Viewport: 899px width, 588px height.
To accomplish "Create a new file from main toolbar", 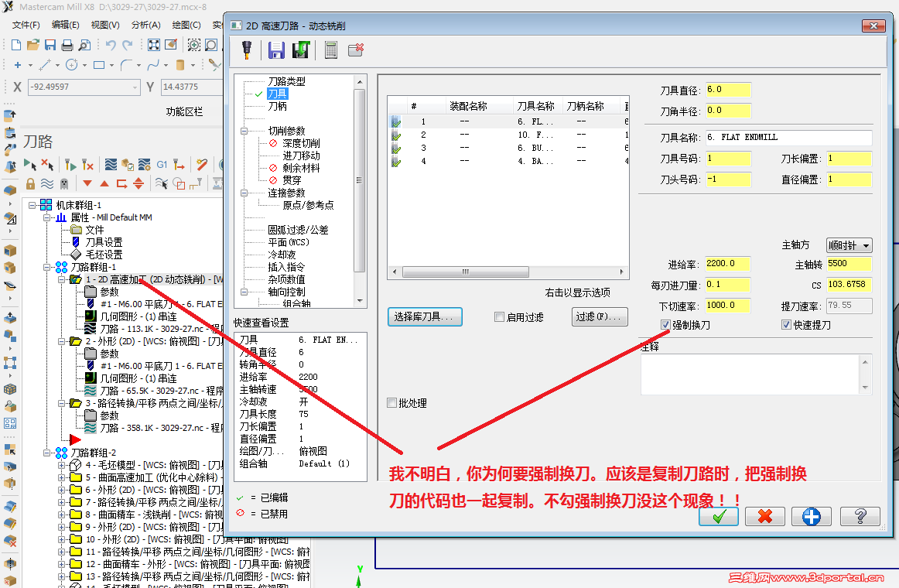I will coord(16,46).
